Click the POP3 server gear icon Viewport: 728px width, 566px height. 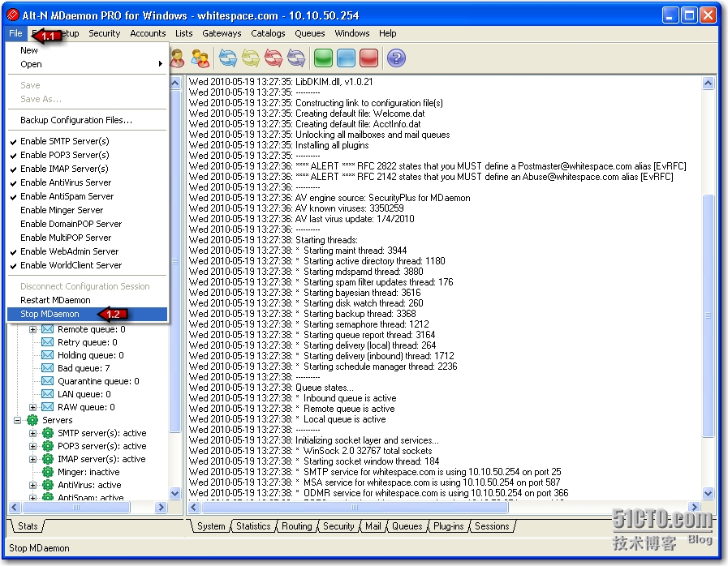tap(48, 446)
